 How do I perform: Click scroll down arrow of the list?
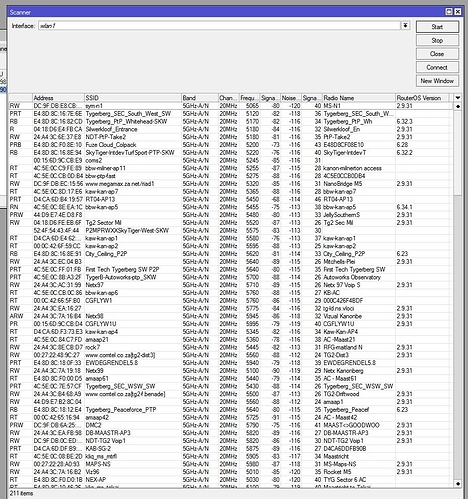[x=458, y=483]
